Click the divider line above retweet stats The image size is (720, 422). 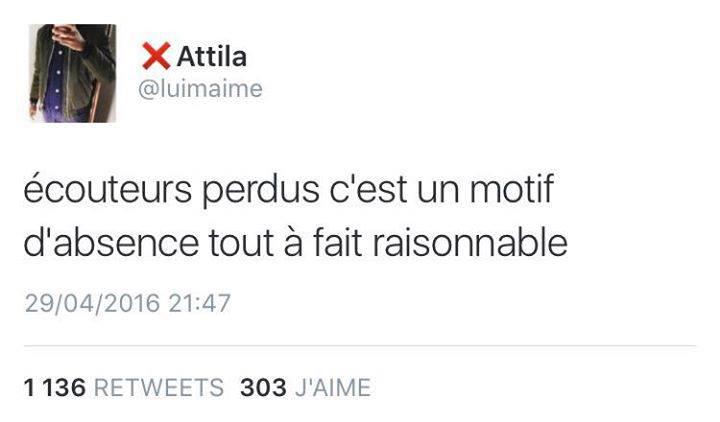360,345
